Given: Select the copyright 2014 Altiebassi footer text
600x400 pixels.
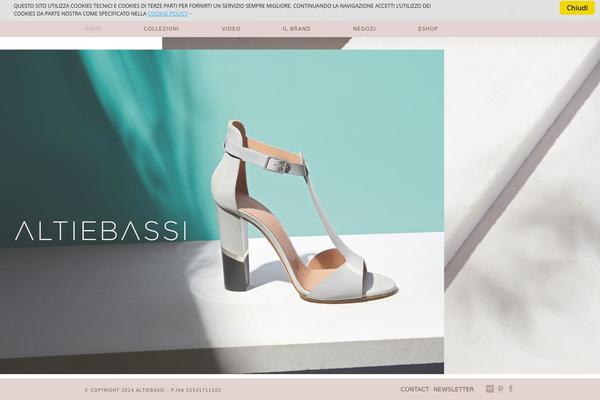Looking at the screenshot, I should coord(153,390).
